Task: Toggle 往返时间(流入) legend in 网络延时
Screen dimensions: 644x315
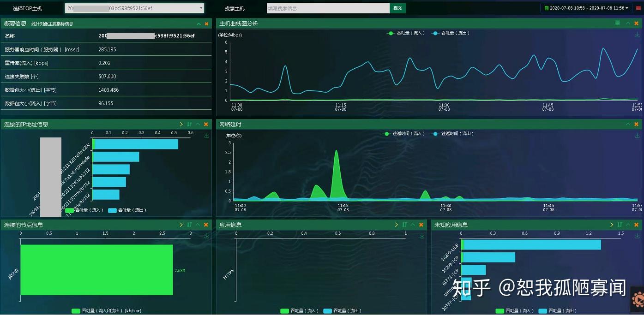Action: [403, 134]
